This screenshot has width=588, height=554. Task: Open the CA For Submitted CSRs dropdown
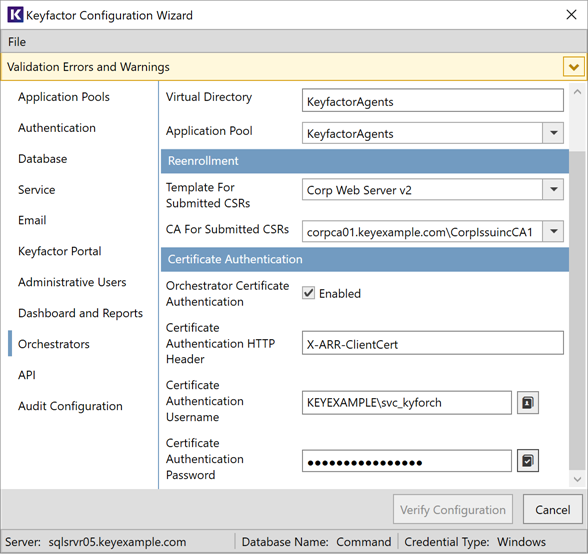coord(553,231)
